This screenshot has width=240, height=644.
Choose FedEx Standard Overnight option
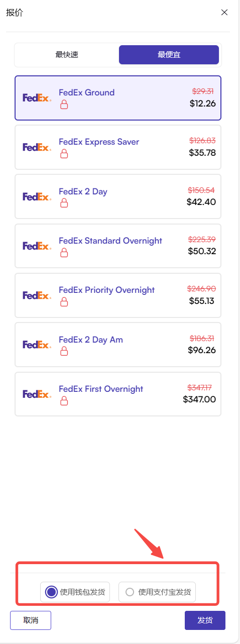[118, 246]
